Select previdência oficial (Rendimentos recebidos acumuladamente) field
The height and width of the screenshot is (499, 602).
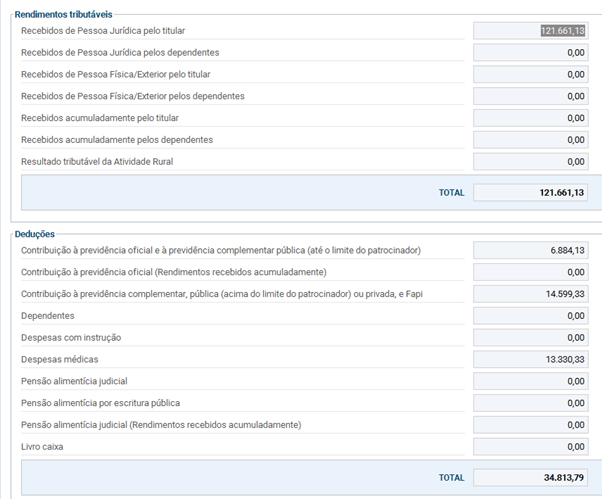tap(530, 272)
